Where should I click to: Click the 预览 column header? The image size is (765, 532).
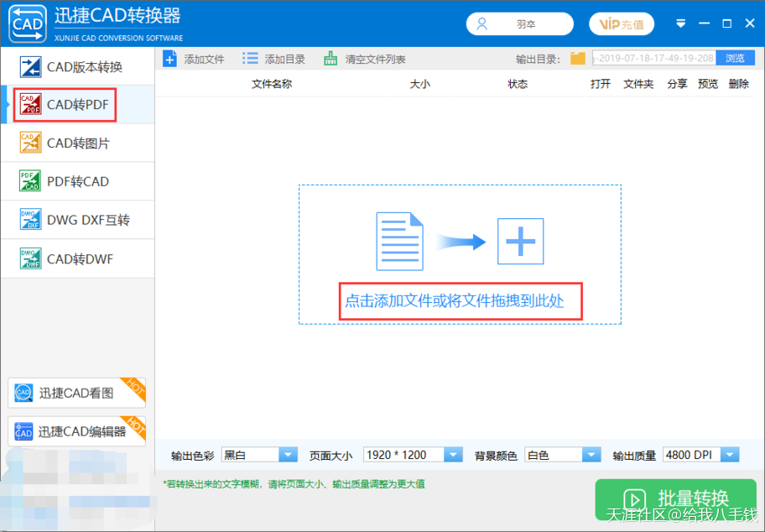click(708, 84)
